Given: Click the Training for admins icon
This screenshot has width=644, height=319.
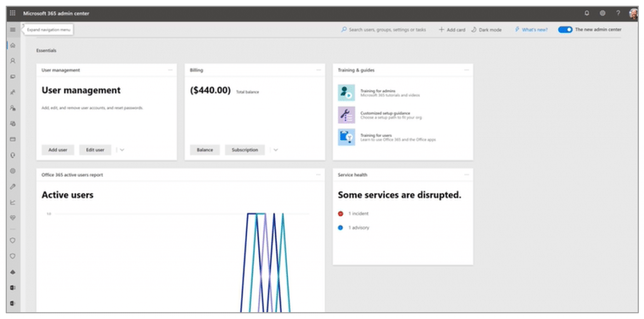Looking at the screenshot, I should click(347, 93).
